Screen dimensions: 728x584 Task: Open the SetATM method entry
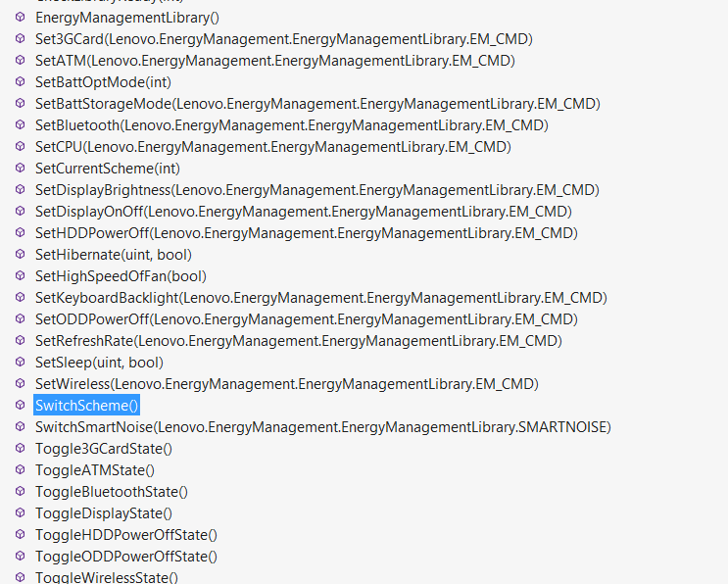pos(275,61)
